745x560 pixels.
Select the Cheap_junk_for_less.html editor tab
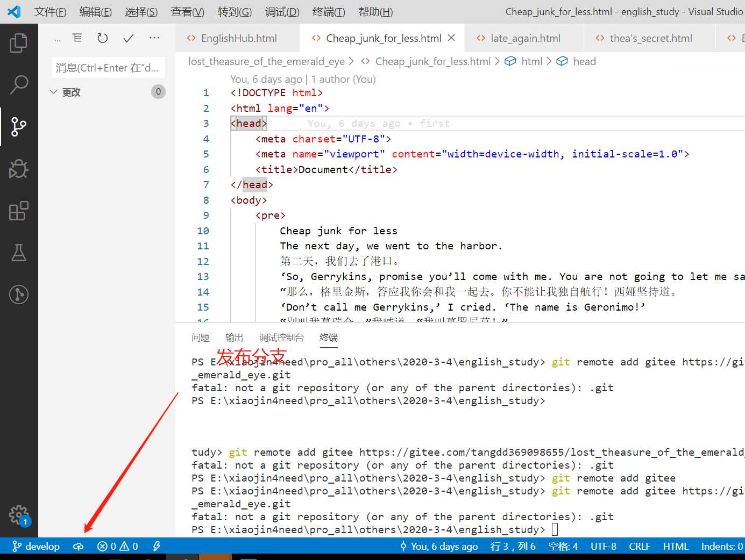383,38
